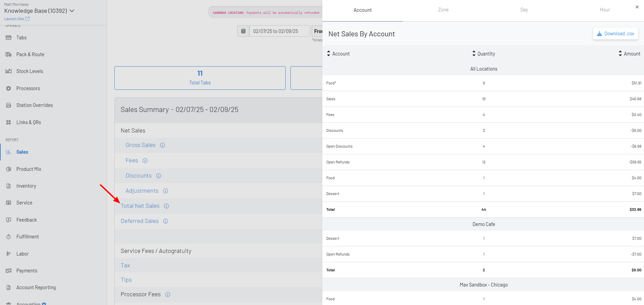Open the Discounts breakdown link
This screenshot has width=644, height=305.
[x=139, y=176]
